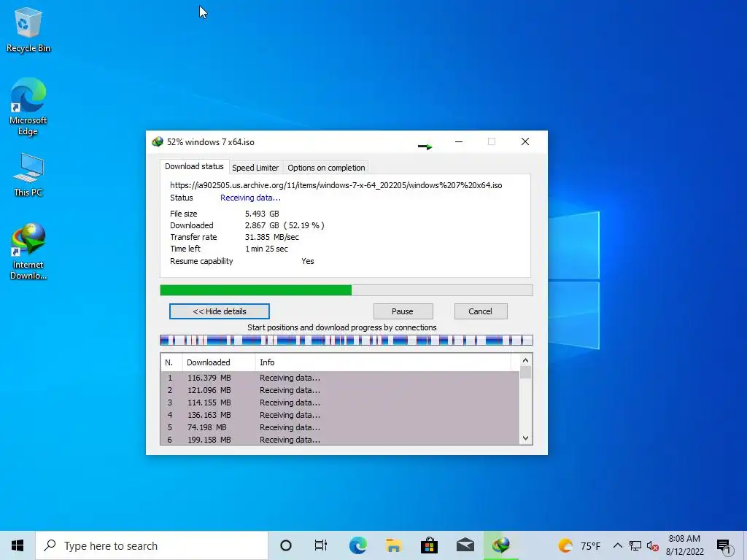Open the Mail app from the taskbar
The height and width of the screenshot is (560, 747).
point(465,545)
